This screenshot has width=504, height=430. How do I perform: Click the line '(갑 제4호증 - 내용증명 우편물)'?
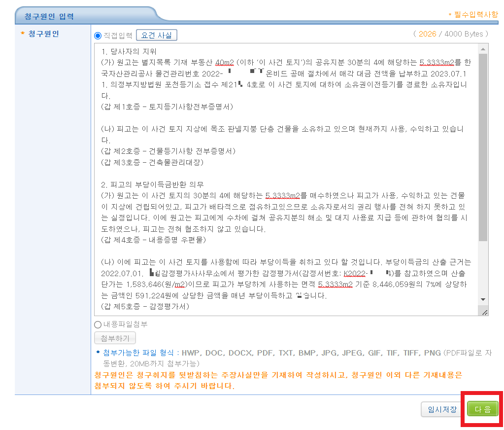pyautogui.click(x=153, y=240)
